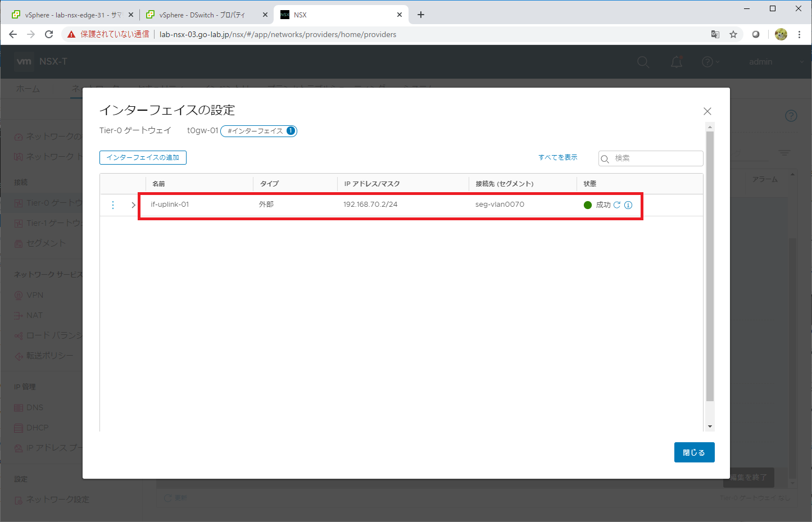Close the vSphere DSwitch browser tab
The height and width of the screenshot is (522, 812).
(x=265, y=15)
